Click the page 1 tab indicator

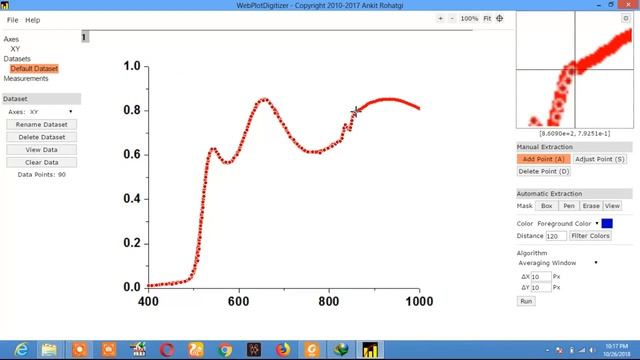(x=84, y=37)
